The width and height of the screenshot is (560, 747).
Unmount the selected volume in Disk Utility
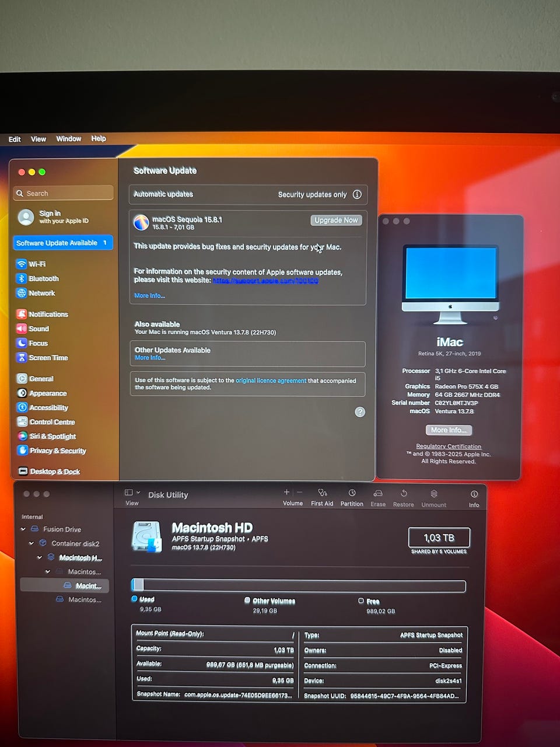(434, 498)
